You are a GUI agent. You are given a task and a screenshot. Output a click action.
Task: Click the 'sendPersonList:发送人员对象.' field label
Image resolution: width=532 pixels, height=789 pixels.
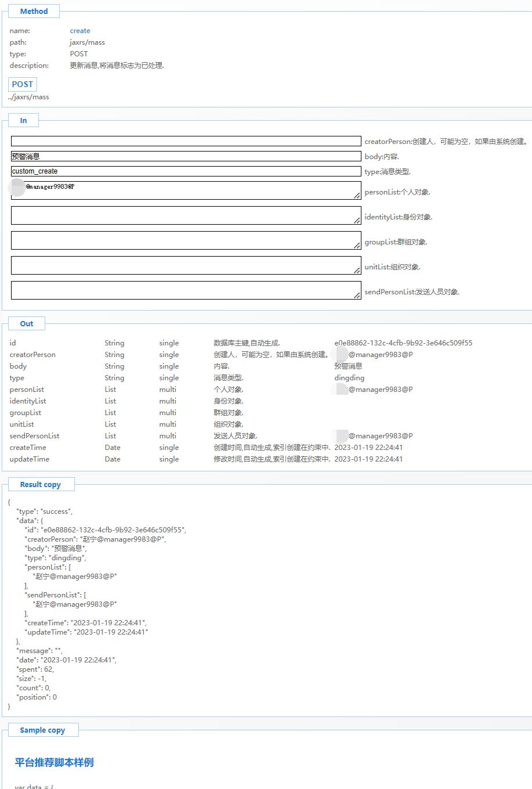tap(412, 292)
